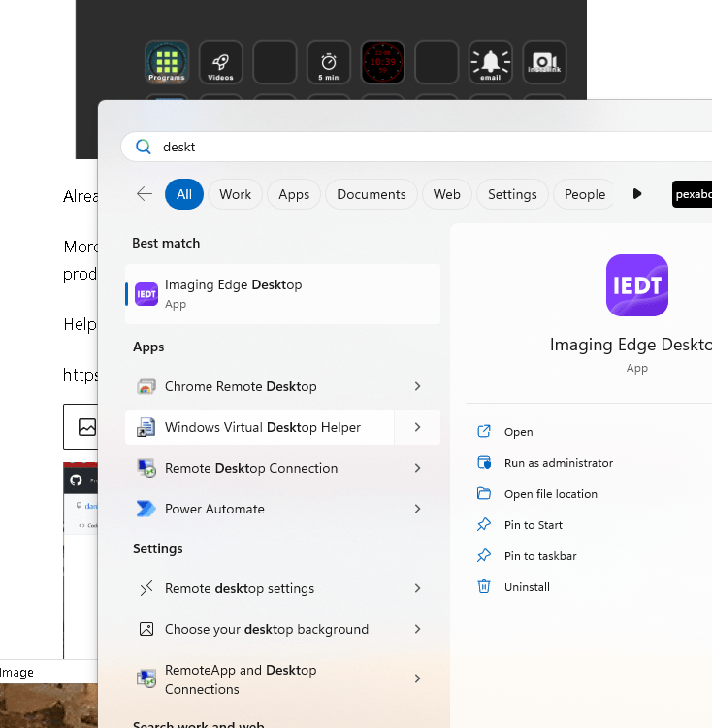
Task: Switch to the People filter tab
Action: coord(585,194)
